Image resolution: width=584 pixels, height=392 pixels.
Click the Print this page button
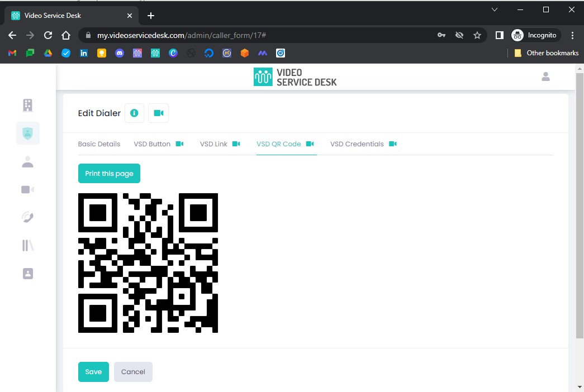109,174
